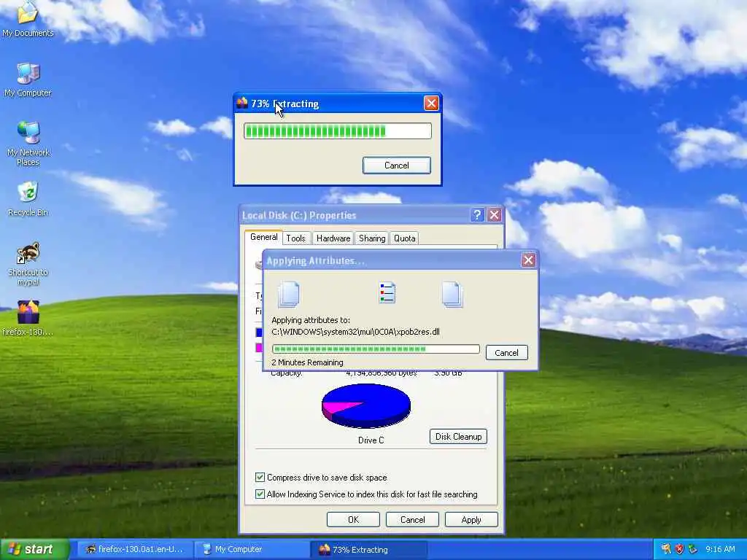Select the General tab
The image size is (747, 560).
click(263, 237)
